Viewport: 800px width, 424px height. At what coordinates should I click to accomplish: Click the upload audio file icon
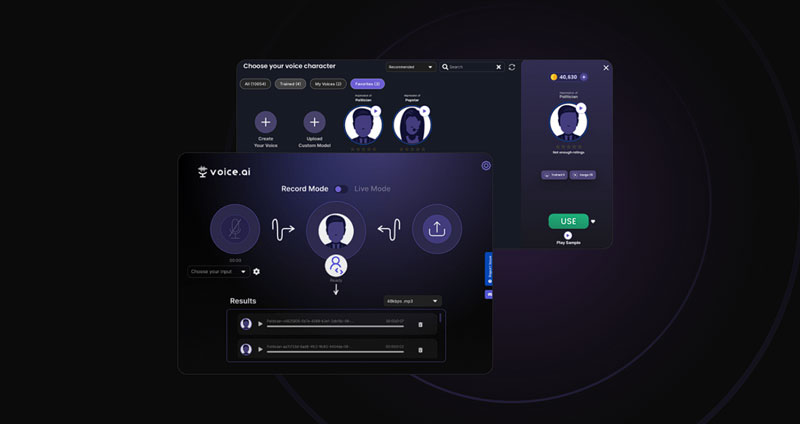[437, 229]
